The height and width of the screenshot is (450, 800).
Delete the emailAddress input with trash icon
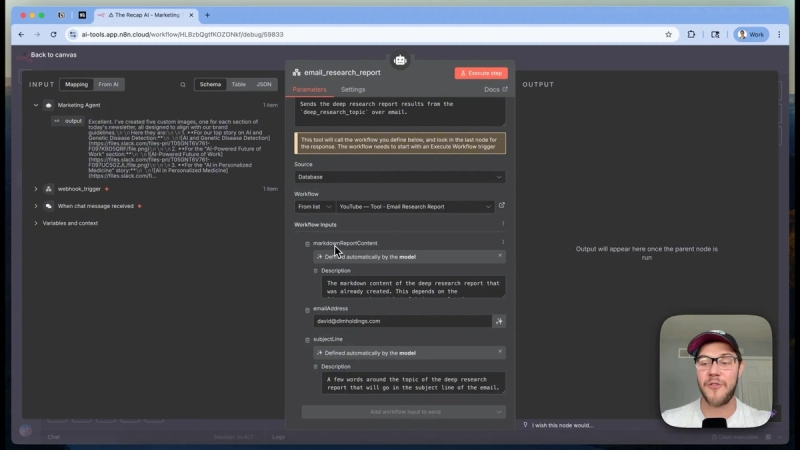tap(307, 310)
